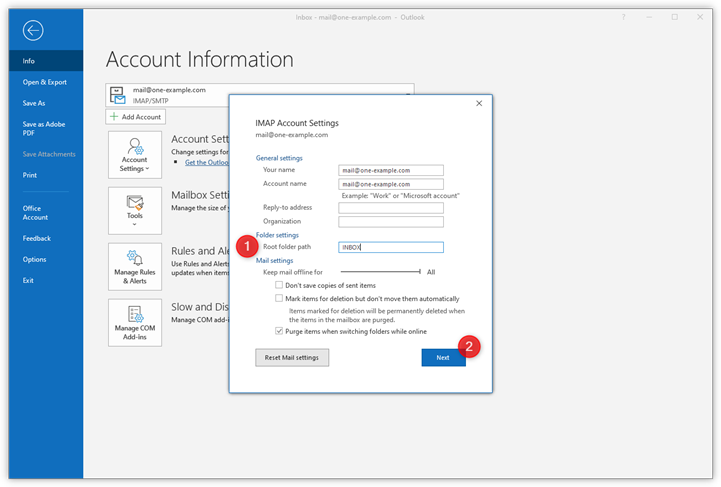Open the Print page
This screenshot has width=721, height=487.
point(30,175)
